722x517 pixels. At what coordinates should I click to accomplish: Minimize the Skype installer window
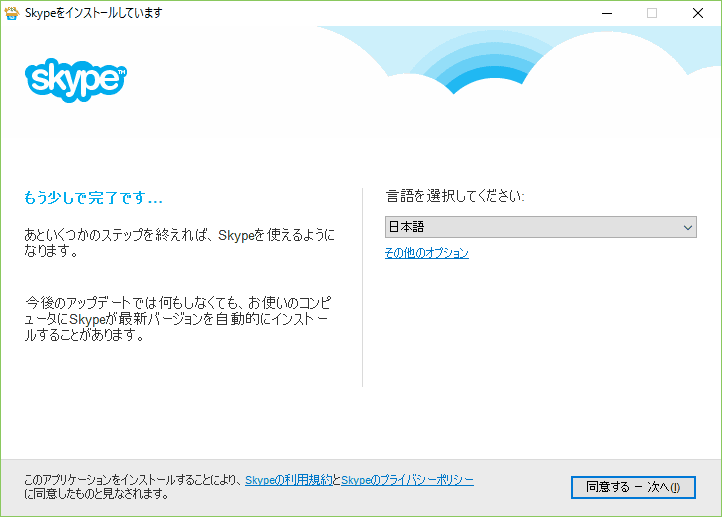[x=607, y=13]
